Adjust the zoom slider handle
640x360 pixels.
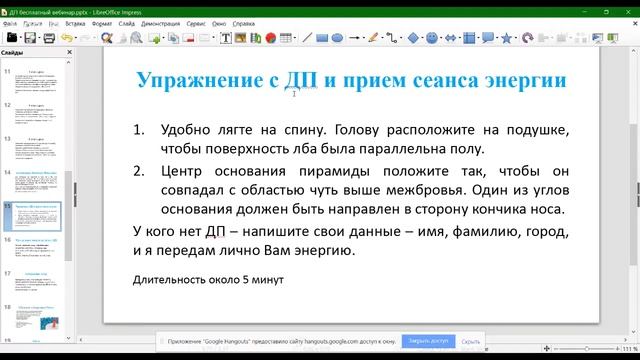(587, 349)
